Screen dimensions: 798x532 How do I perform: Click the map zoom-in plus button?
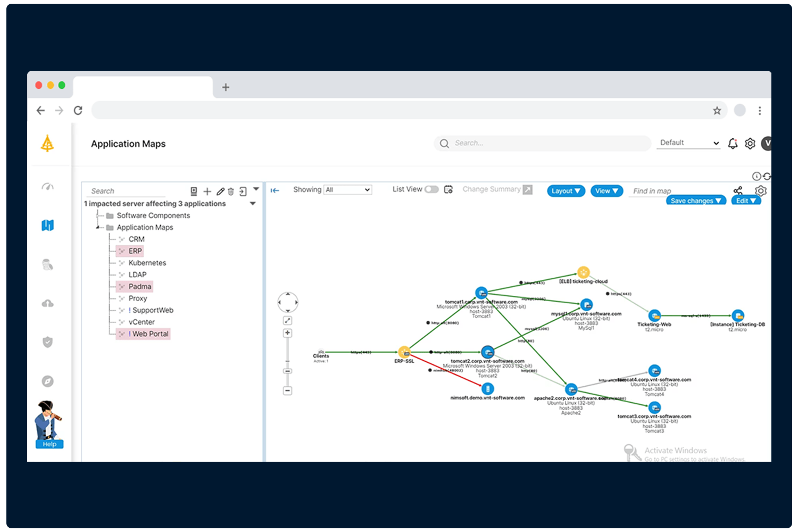point(287,333)
